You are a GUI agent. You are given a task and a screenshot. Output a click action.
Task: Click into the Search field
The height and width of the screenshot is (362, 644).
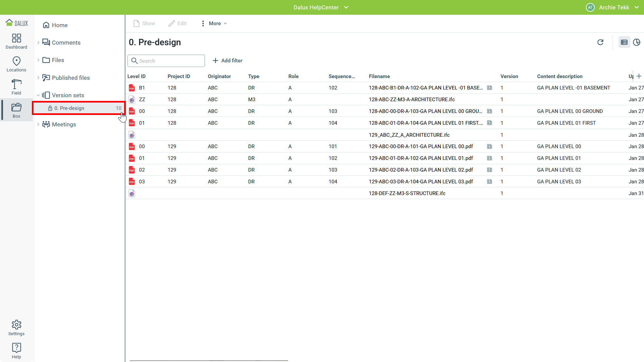click(x=169, y=61)
